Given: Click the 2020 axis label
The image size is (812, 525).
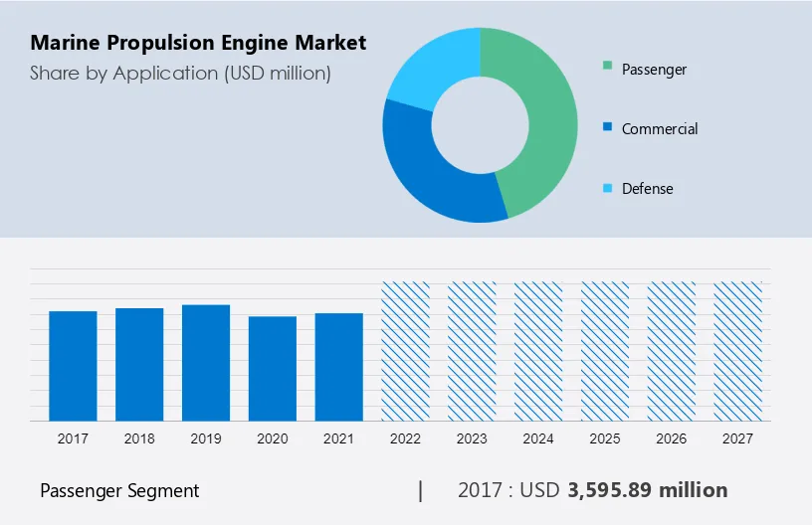Looking at the screenshot, I should [x=273, y=438].
